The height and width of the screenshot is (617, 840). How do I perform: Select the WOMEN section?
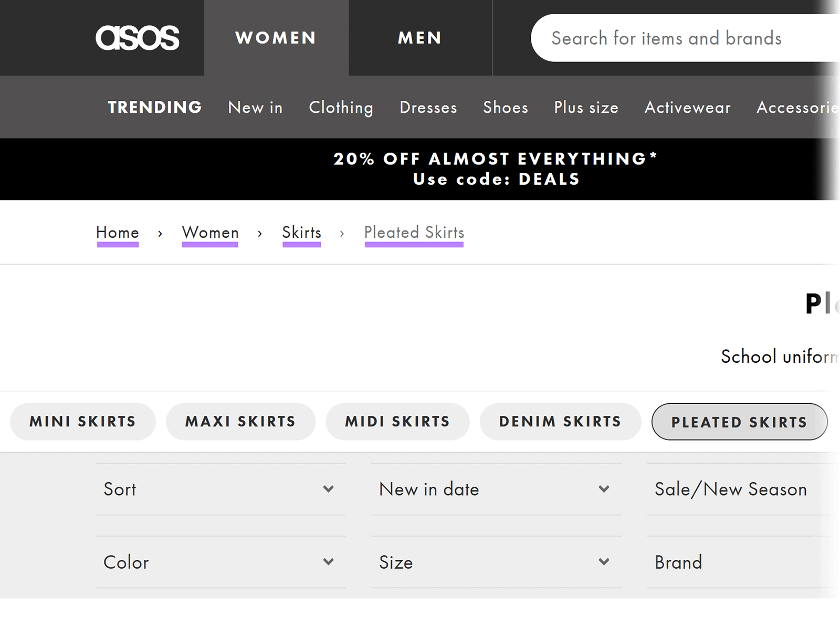coord(276,37)
